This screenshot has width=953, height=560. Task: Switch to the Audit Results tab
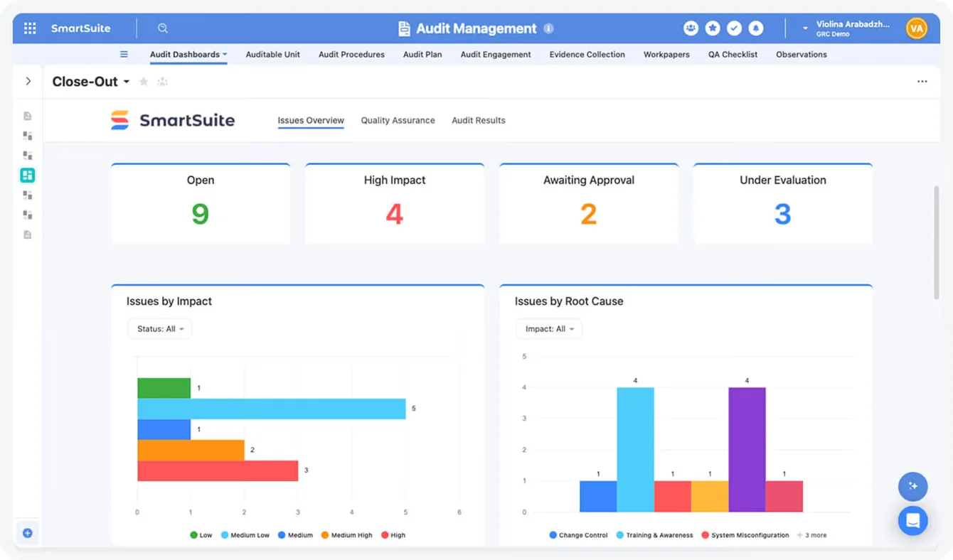[479, 120]
